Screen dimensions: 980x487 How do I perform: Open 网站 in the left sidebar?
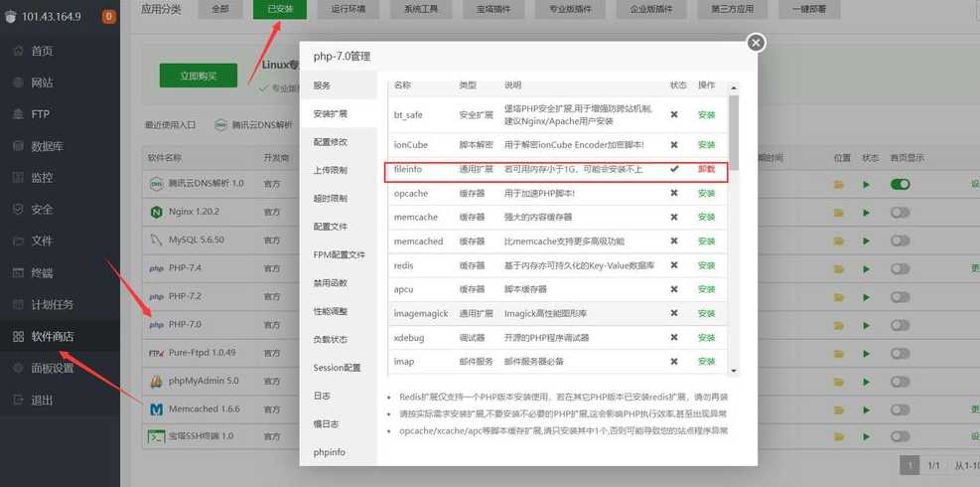click(42, 82)
